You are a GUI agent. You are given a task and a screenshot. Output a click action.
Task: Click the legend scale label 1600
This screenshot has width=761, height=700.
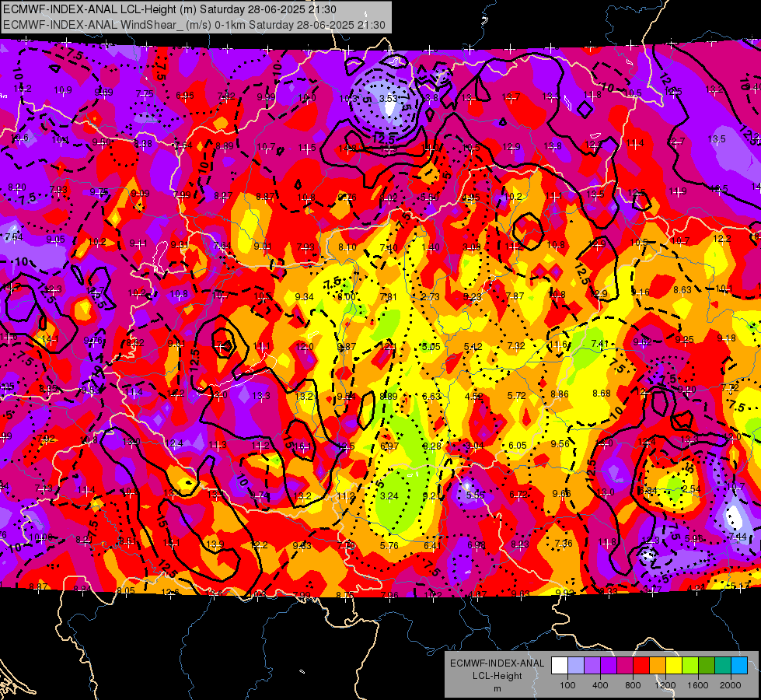pos(698,685)
